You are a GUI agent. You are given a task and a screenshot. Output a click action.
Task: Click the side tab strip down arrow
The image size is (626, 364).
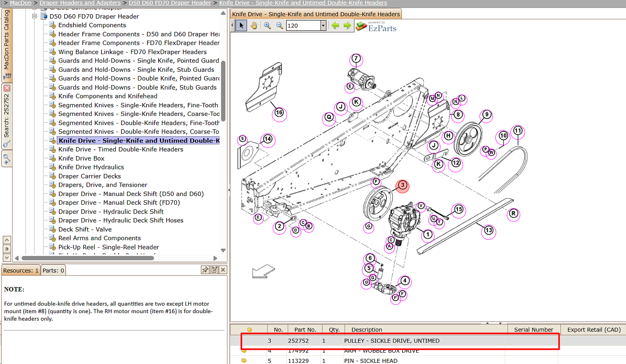7,258
